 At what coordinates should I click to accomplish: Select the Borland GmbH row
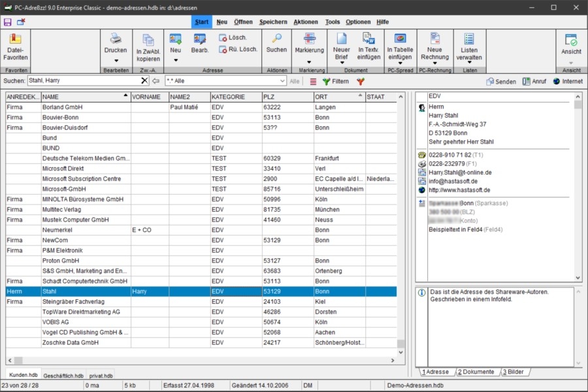tap(201, 107)
